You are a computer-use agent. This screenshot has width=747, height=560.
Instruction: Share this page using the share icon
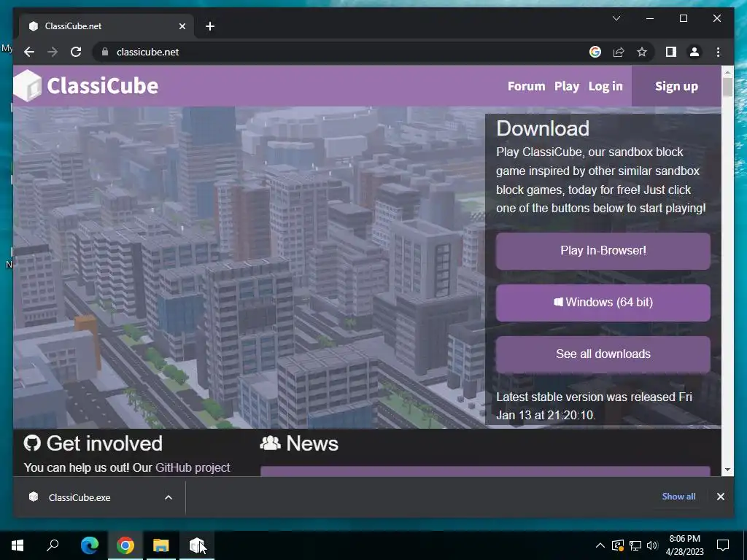(619, 52)
